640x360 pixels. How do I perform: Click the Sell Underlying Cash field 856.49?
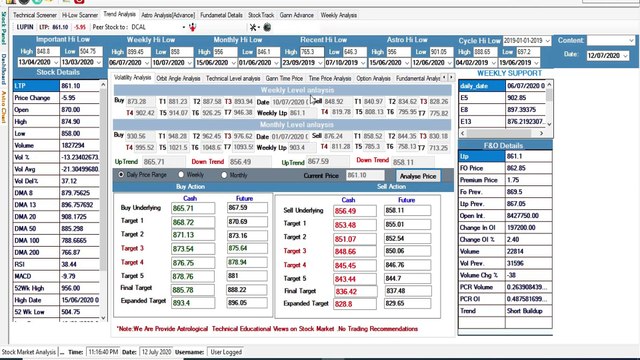pos(355,211)
